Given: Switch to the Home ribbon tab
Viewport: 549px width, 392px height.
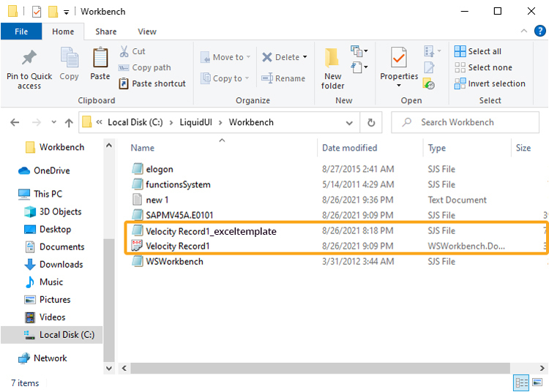Looking at the screenshot, I should [x=63, y=31].
